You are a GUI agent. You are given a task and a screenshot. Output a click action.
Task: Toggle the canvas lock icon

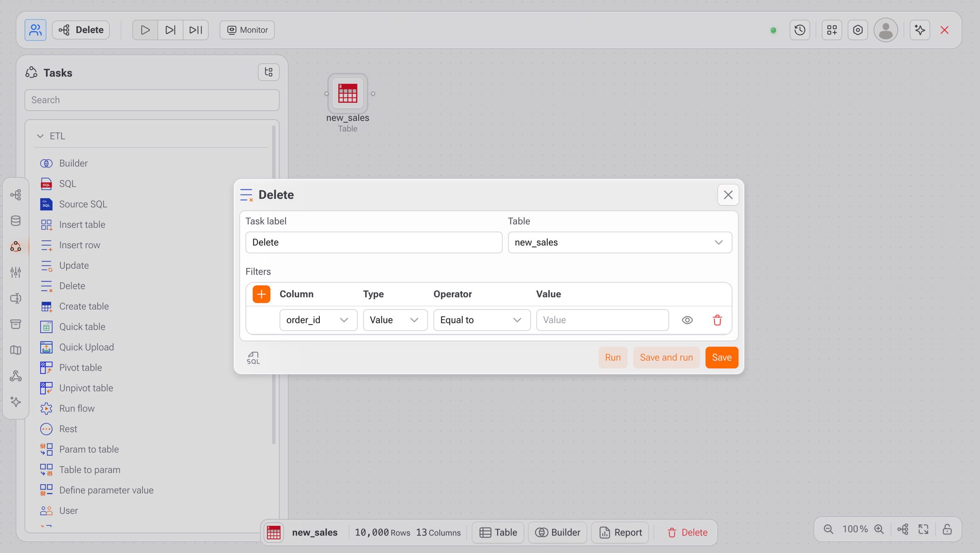[947, 529]
